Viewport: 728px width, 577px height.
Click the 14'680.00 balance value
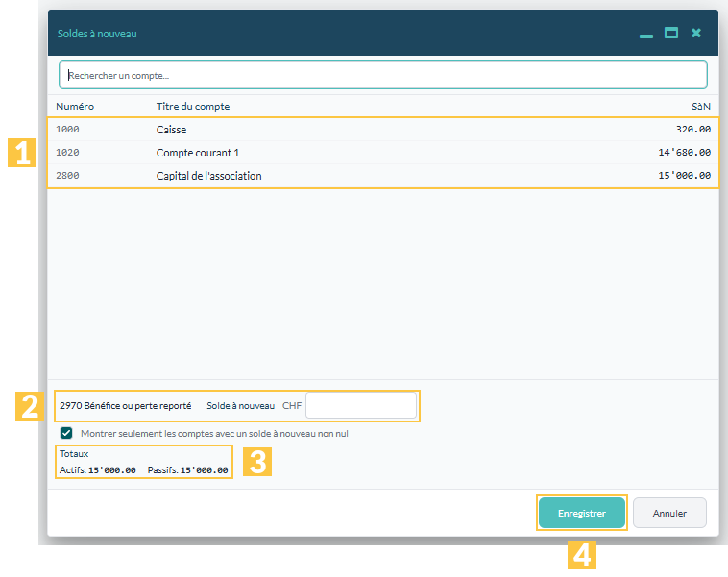click(x=685, y=153)
